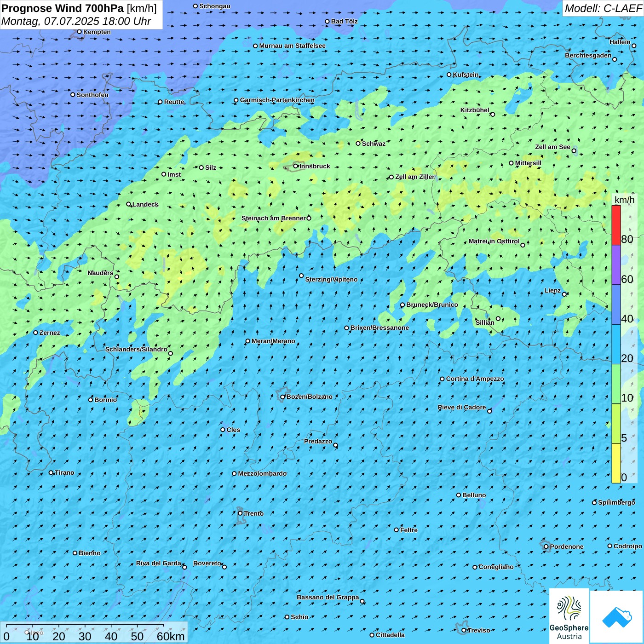Select the Belluno city marker

(x=459, y=495)
